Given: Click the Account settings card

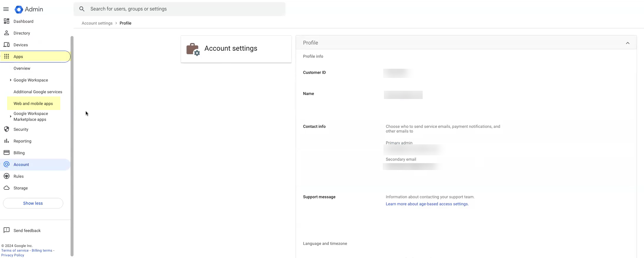Looking at the screenshot, I should (x=236, y=49).
